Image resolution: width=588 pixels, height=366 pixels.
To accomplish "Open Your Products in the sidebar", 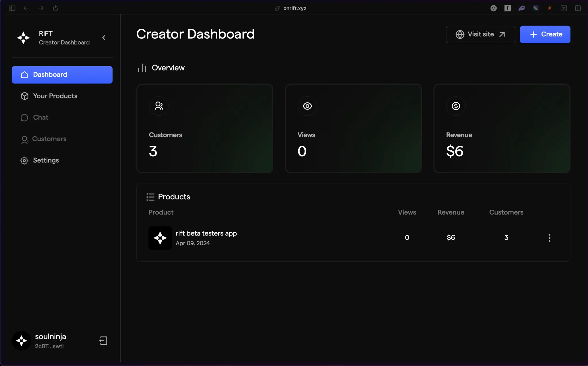I will coord(55,96).
